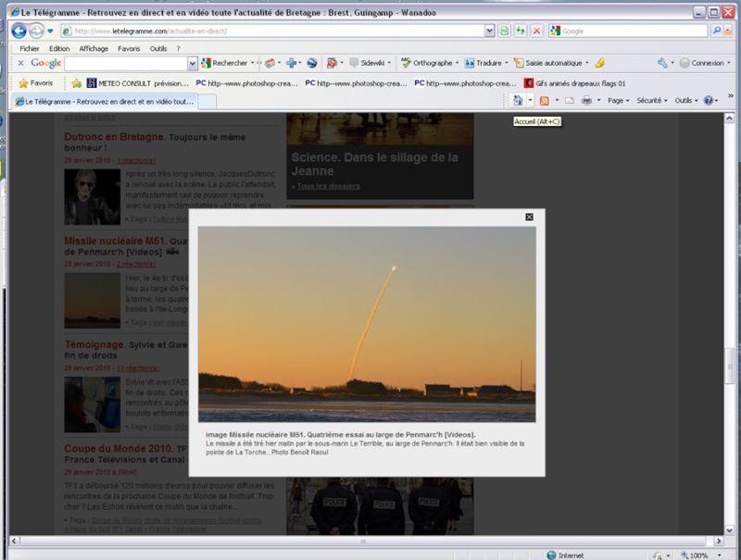Click the Google Toolbar search field
Image resolution: width=741 pixels, height=560 pixels.
click(126, 63)
